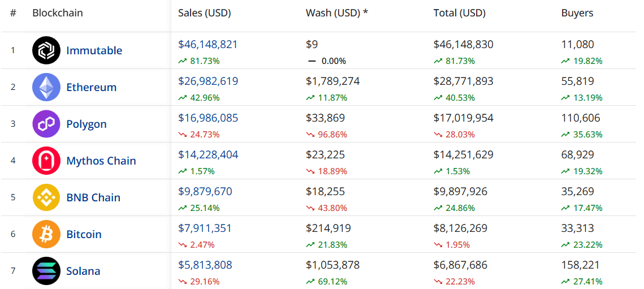The image size is (644, 289).
Task: Click the orange Bitcoin logo icon
Action: [x=46, y=234]
